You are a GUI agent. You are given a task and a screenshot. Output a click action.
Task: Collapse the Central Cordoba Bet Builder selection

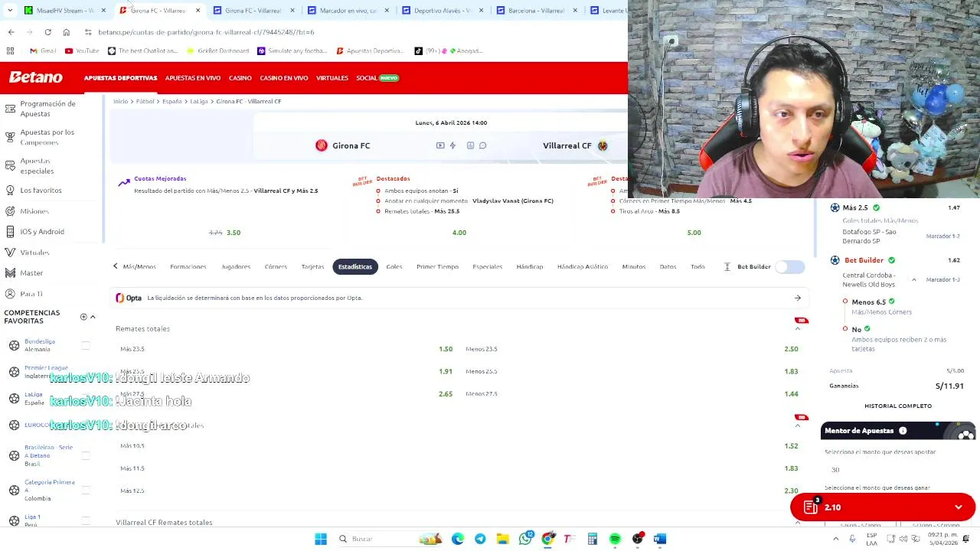pos(913,279)
